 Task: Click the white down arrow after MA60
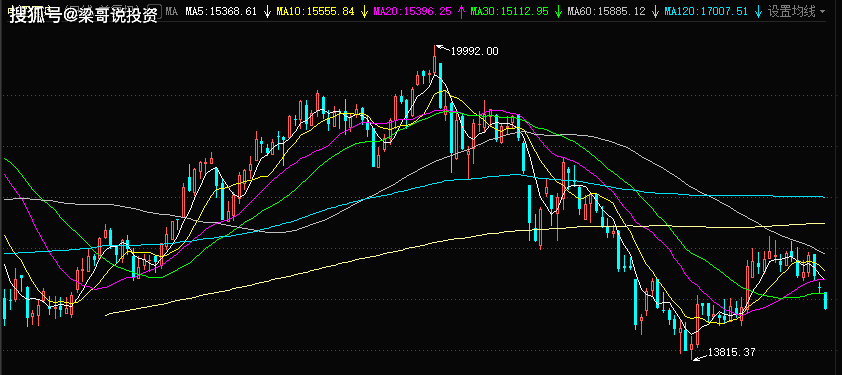point(655,11)
